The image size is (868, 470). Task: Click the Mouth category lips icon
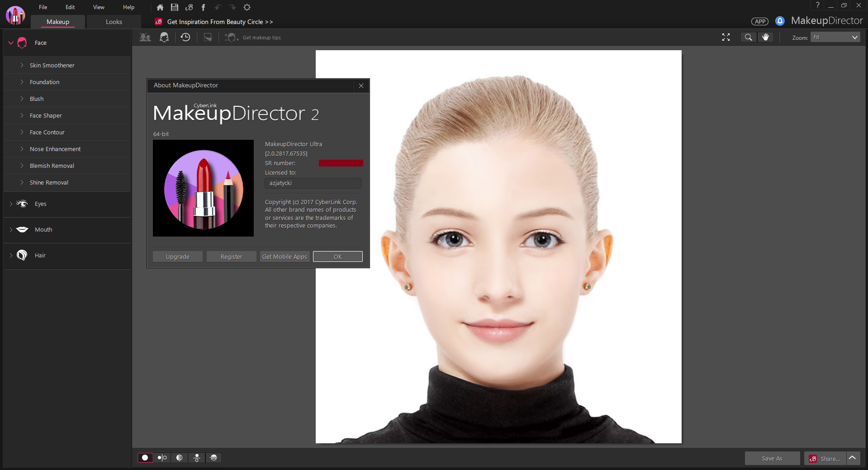pyautogui.click(x=22, y=229)
